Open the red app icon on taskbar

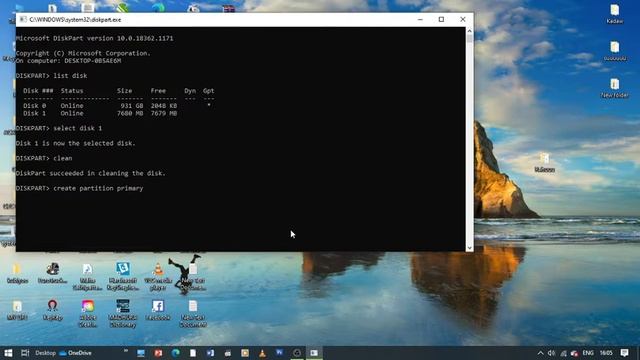click(x=158, y=353)
